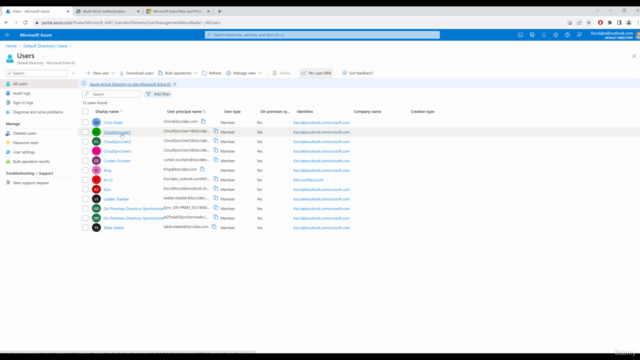Open portal settings gear icon
640x360 pixels.
556,35
